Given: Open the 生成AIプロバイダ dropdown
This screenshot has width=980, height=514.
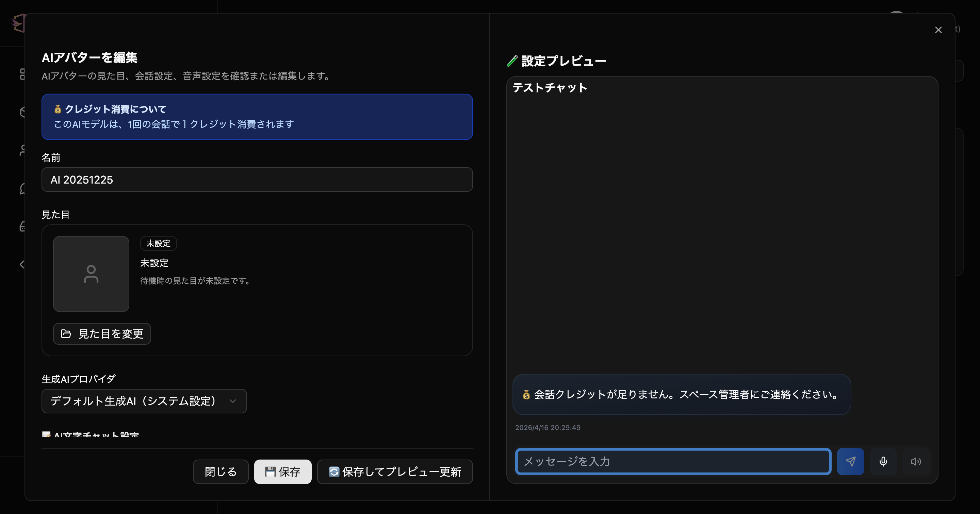Looking at the screenshot, I should click(144, 401).
